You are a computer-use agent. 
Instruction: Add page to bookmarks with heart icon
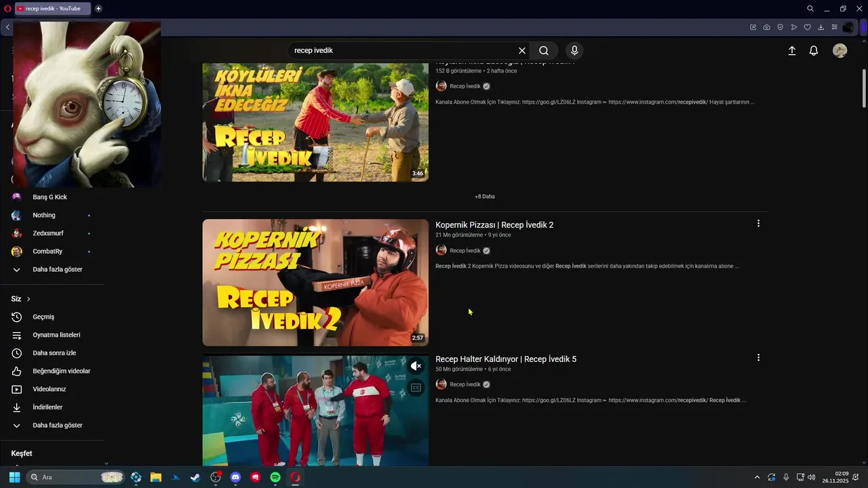click(x=807, y=27)
